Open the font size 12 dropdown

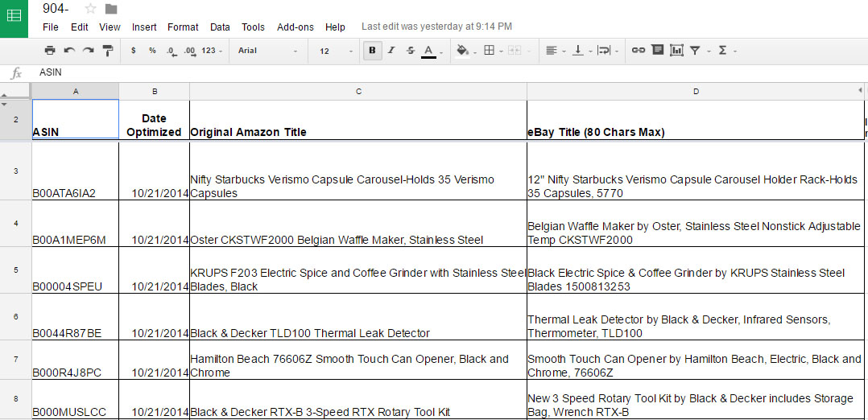tap(335, 51)
